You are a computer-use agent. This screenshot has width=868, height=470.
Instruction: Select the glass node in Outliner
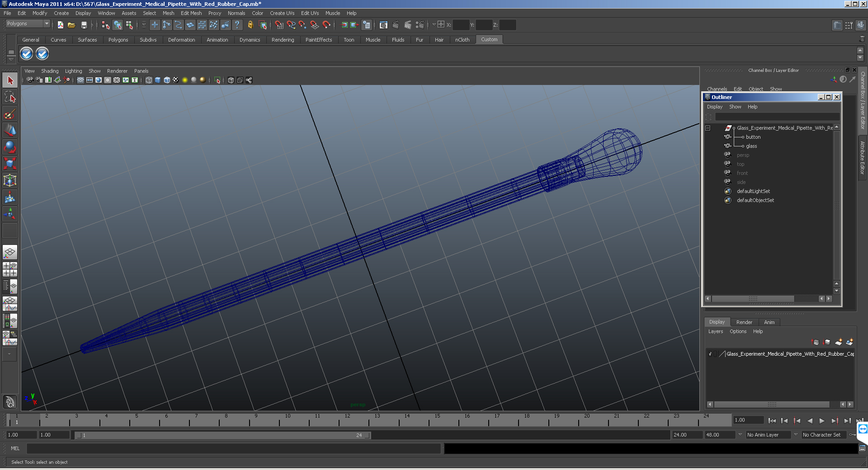coord(751,146)
